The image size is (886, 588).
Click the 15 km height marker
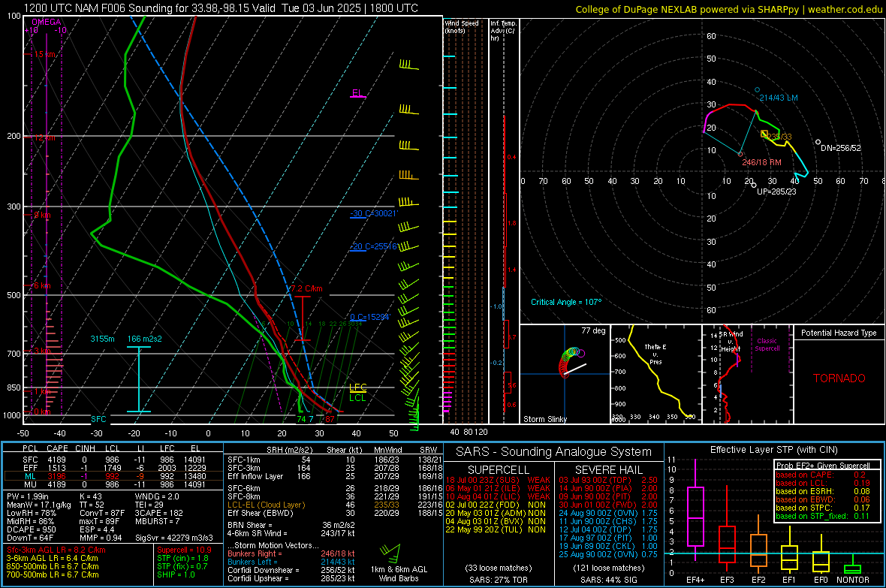tap(44, 54)
